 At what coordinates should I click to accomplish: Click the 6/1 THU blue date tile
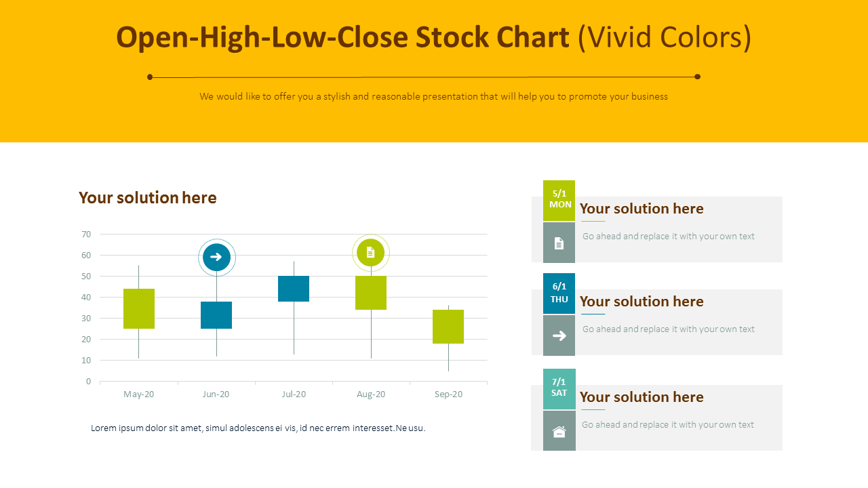click(x=559, y=293)
